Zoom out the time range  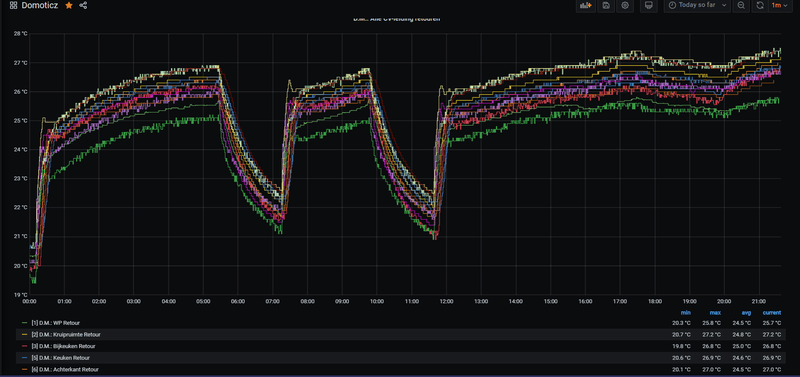tap(741, 5)
